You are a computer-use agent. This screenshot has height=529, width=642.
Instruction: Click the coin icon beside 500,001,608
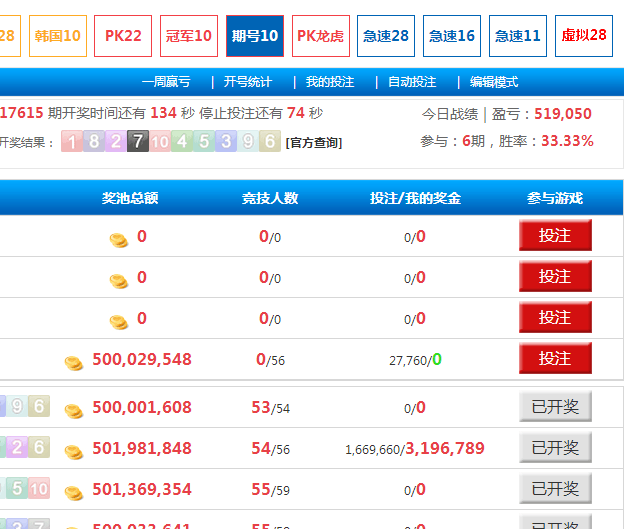pos(74,411)
